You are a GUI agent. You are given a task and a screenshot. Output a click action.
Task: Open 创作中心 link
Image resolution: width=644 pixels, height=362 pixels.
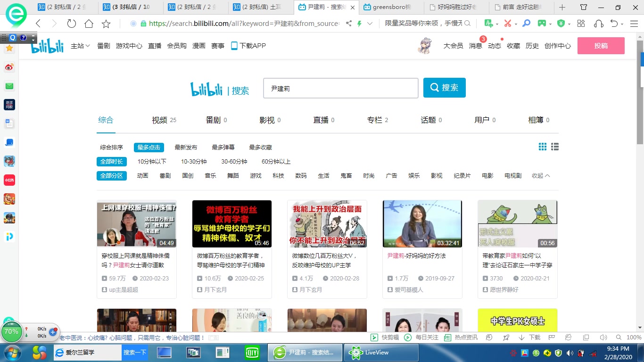coord(558,46)
